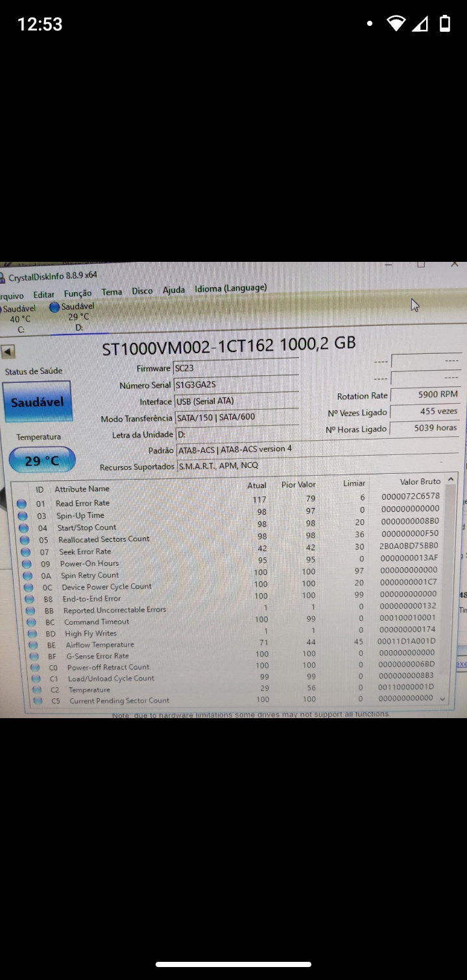The width and height of the screenshot is (467, 980).
Task: Click the disk title ST1000VM002-1CT162 1000,2 GB
Action: click(x=229, y=346)
